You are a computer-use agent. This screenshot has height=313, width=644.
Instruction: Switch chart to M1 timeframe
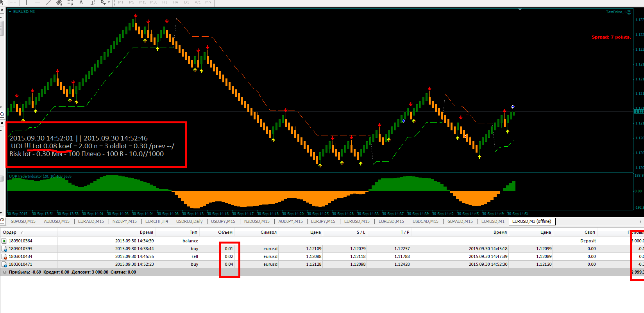click(x=121, y=2)
